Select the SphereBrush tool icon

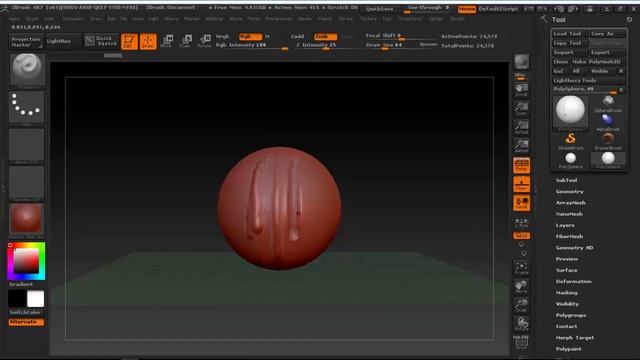point(608,104)
